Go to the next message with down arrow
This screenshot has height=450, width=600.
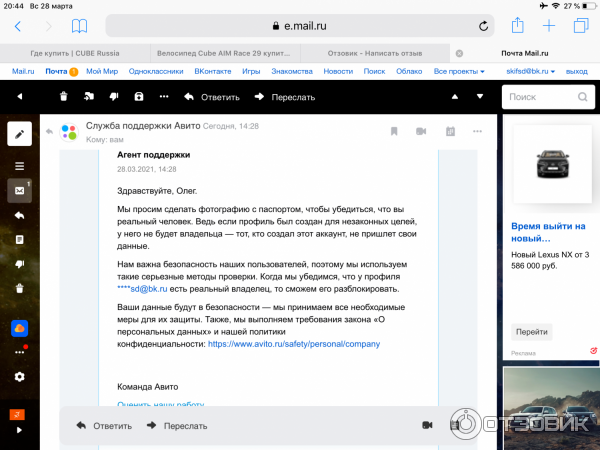(479, 97)
